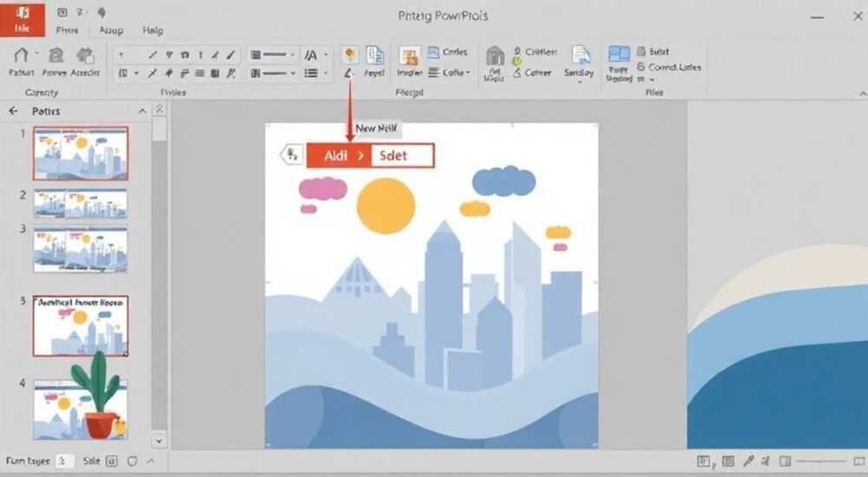The image size is (868, 477).
Task: Click the Pattart home icon in ribbon
Action: pyautogui.click(x=21, y=56)
